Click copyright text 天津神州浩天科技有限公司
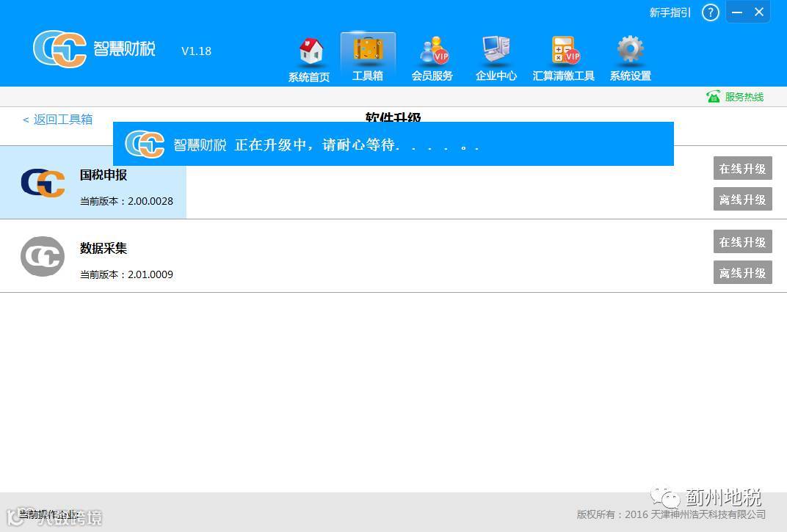This screenshot has height=532, width=787. coord(708,514)
